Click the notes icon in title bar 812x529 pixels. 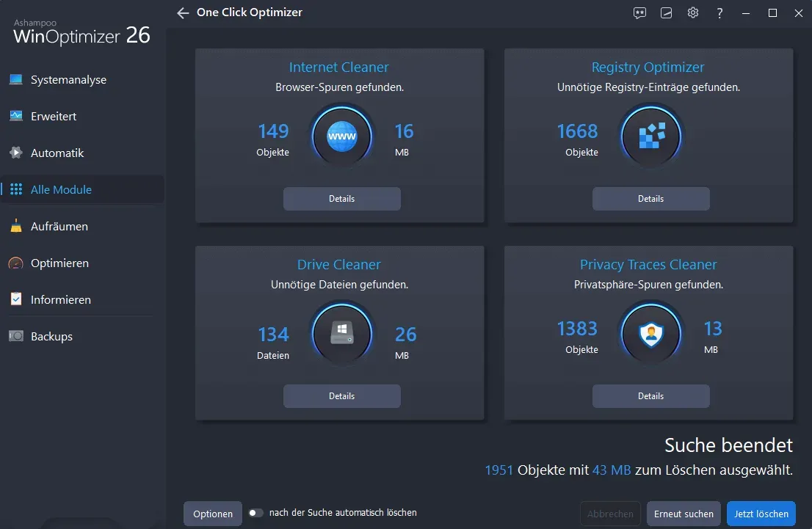tap(667, 13)
